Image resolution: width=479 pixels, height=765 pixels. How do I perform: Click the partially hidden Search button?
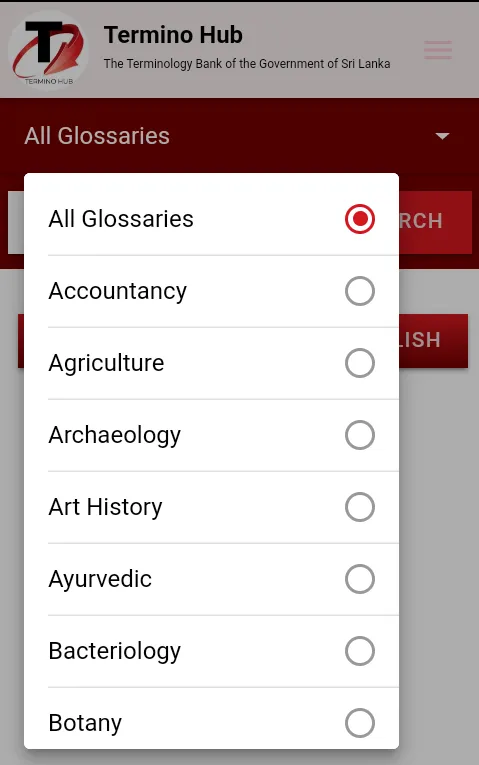point(435,222)
